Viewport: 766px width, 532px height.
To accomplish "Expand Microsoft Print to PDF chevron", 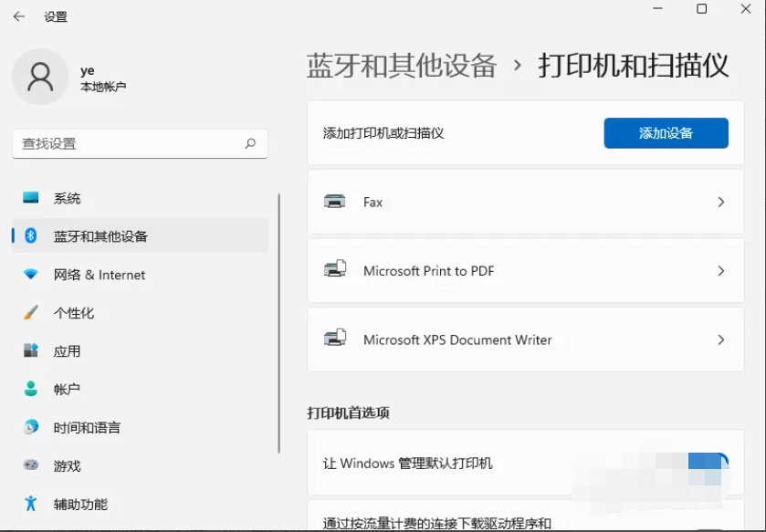I will pos(720,271).
